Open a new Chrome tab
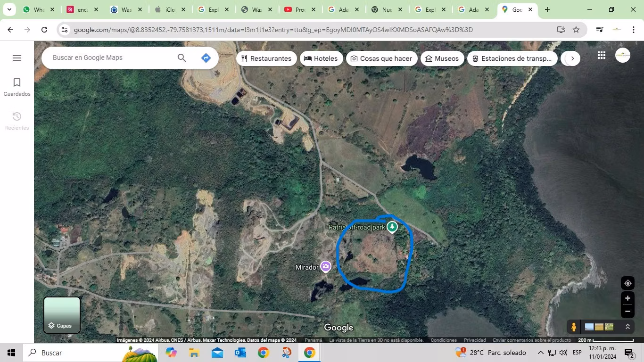This screenshot has width=644, height=362. [547, 9]
